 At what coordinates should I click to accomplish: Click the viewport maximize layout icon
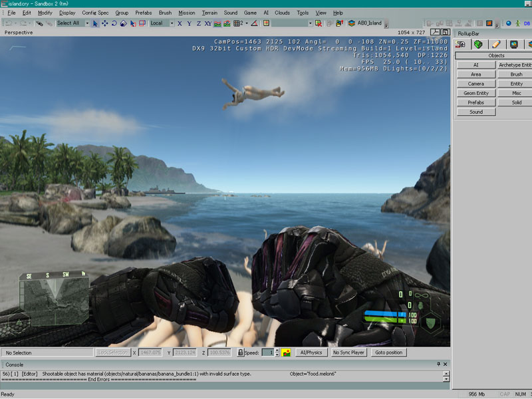pyautogui.click(x=446, y=32)
